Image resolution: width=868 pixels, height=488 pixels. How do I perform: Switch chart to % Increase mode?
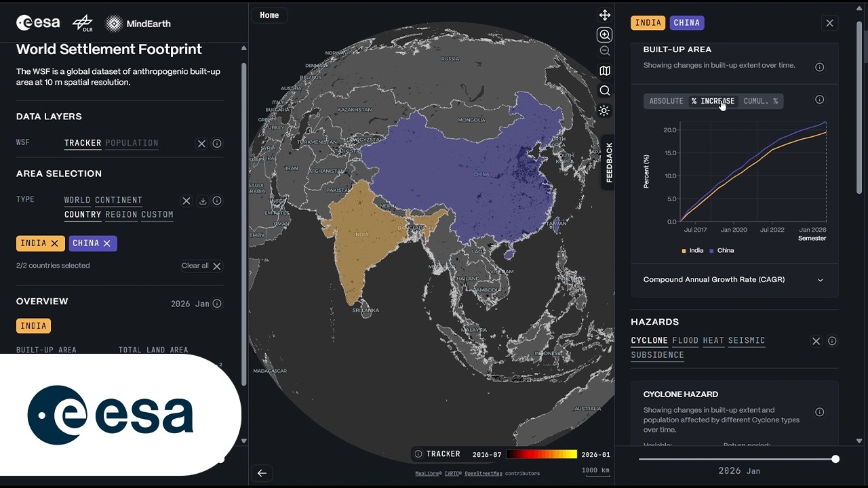713,101
